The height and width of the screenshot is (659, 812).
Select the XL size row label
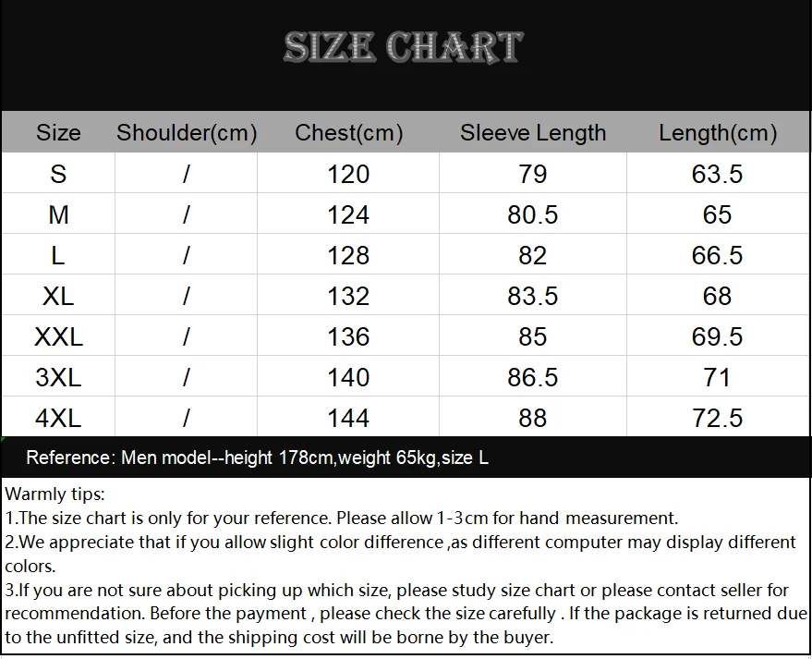pos(58,296)
